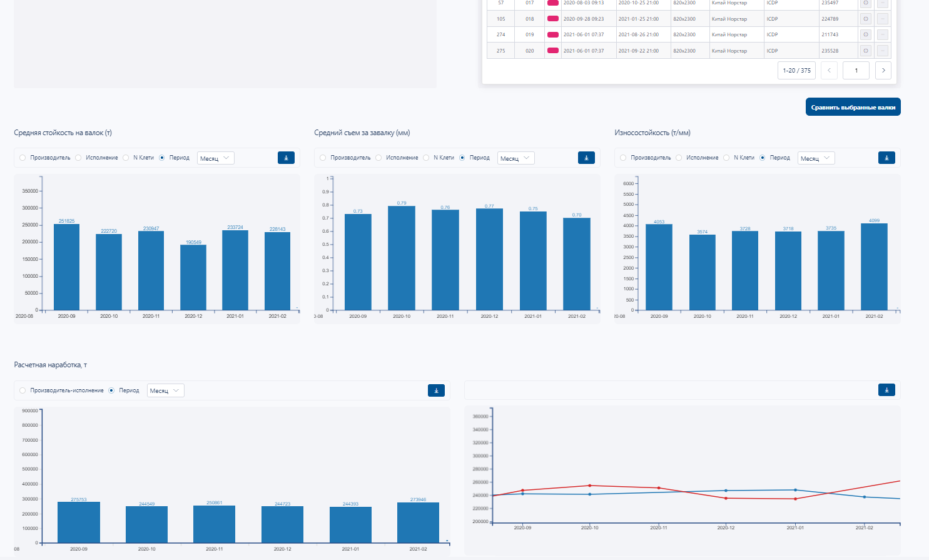This screenshot has width=929, height=560.
Task: Open the round details icon in row 018
Action: [x=866, y=19]
